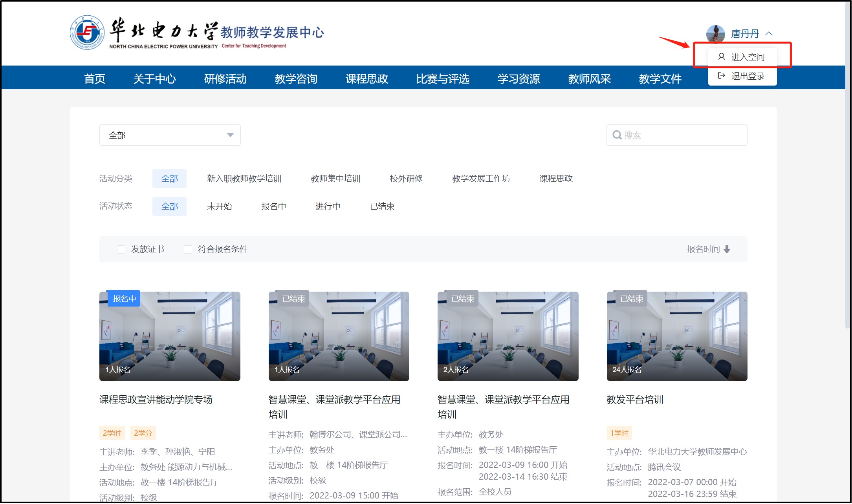
Task: Open 课程思政宣讲能动学院专场 title link
Action: click(156, 400)
